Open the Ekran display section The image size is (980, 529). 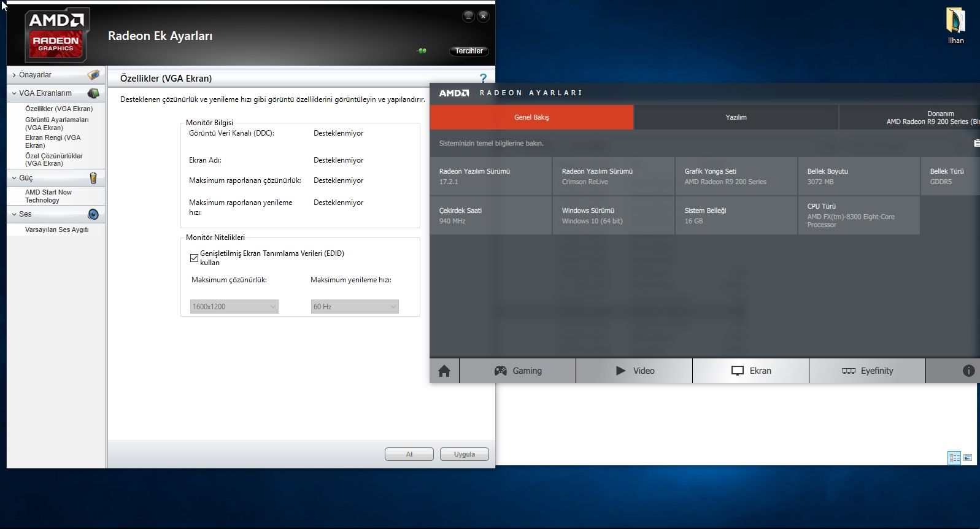[751, 371]
